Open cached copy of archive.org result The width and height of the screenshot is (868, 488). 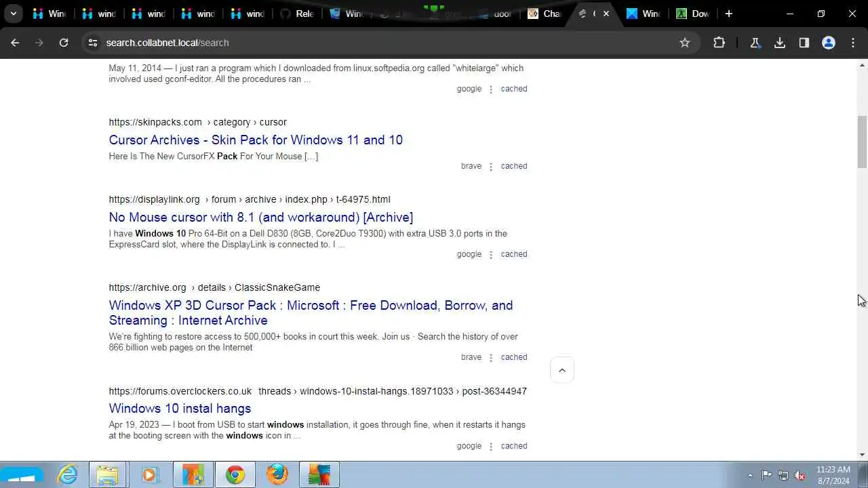point(514,357)
